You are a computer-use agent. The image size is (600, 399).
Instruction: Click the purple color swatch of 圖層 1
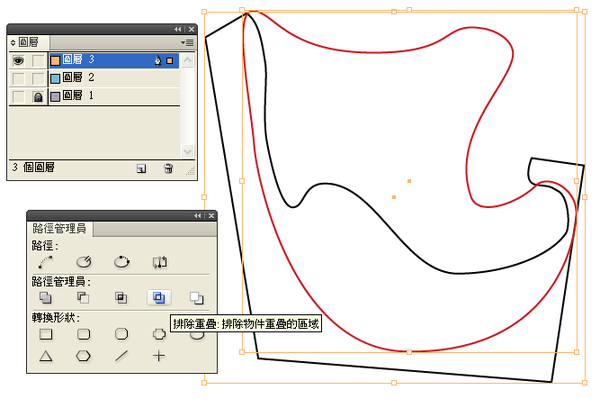(x=55, y=96)
